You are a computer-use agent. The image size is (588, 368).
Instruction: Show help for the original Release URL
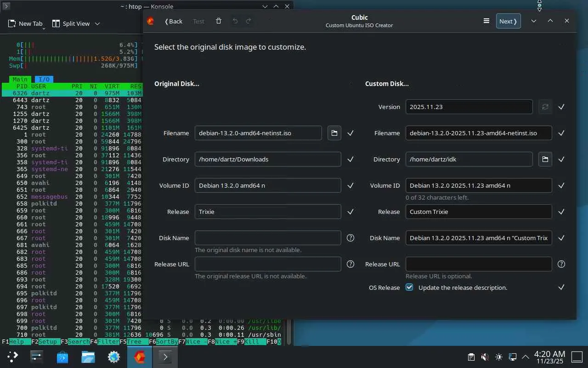[351, 264]
